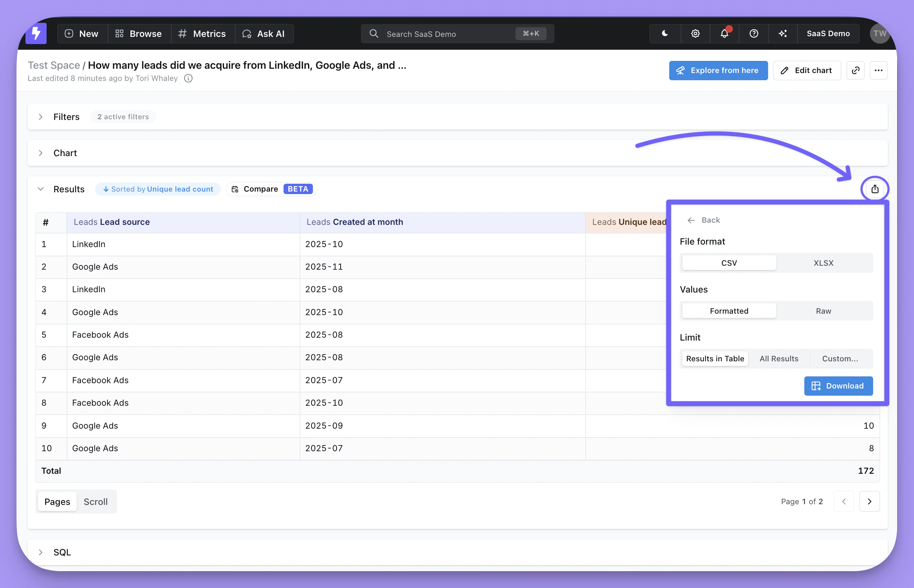
Task: Click the AI sparkles icon in top bar
Action: (782, 34)
